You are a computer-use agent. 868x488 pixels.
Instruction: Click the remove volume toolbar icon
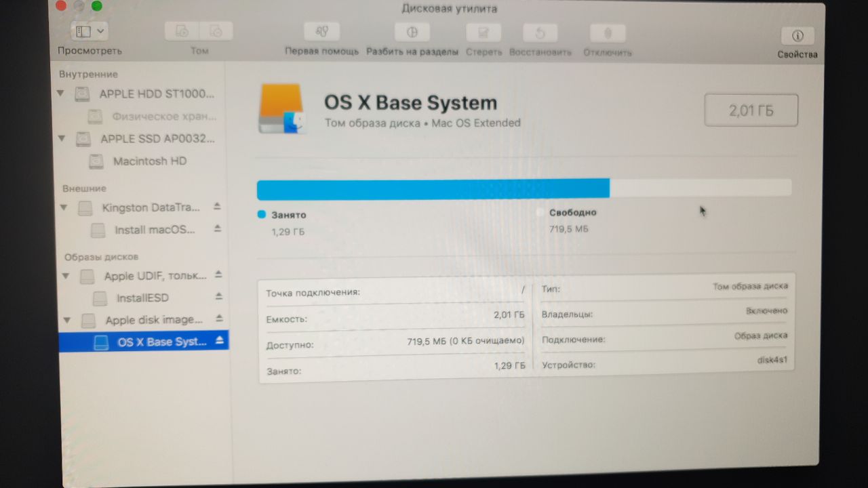(x=216, y=31)
